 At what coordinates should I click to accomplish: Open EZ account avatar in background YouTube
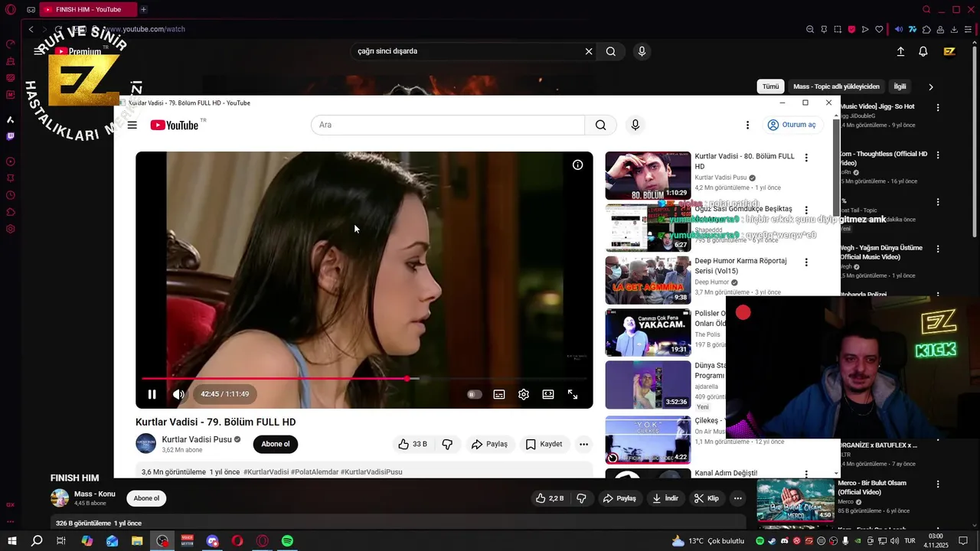click(949, 51)
